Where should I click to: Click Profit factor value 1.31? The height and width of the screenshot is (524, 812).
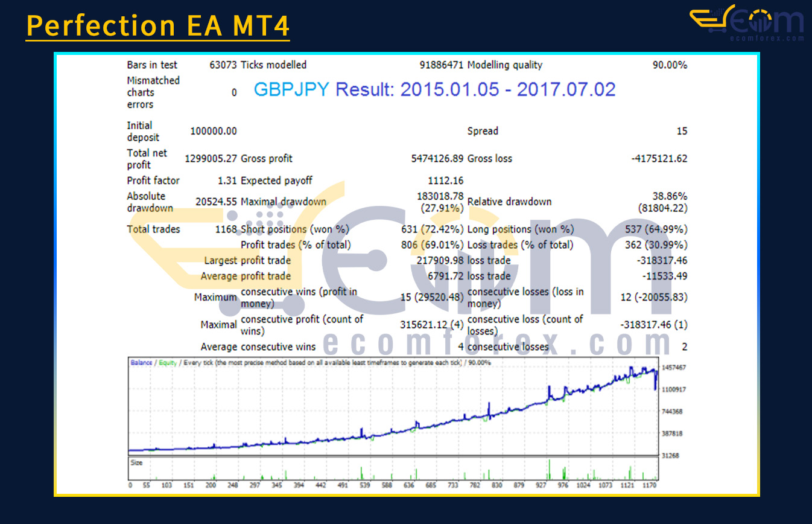point(227,181)
